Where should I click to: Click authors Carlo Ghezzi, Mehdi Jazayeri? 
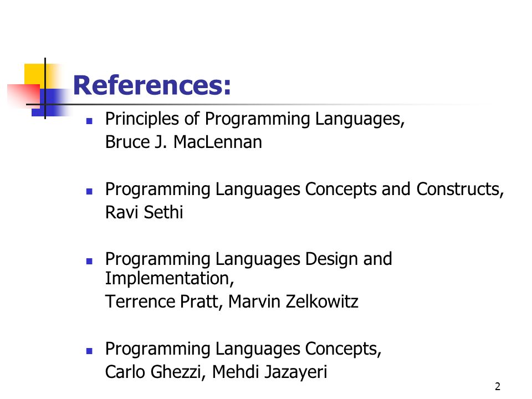point(216,372)
